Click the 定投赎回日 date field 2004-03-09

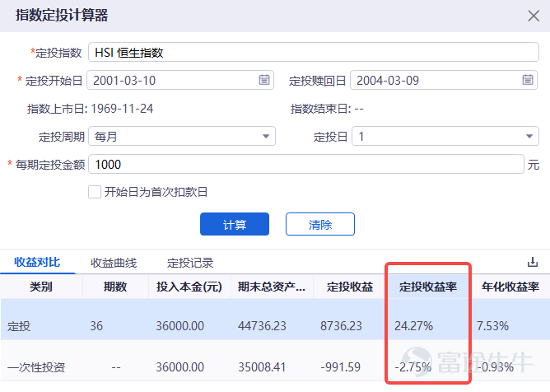coord(444,80)
